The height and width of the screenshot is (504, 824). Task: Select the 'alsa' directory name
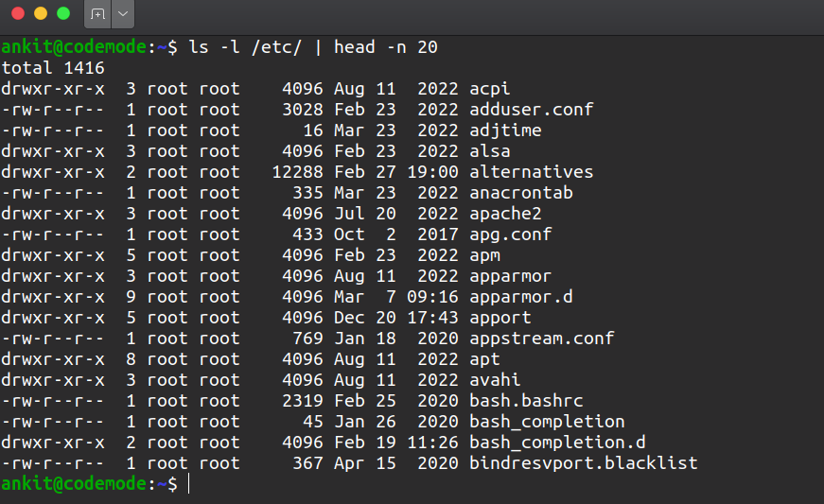coord(489,151)
